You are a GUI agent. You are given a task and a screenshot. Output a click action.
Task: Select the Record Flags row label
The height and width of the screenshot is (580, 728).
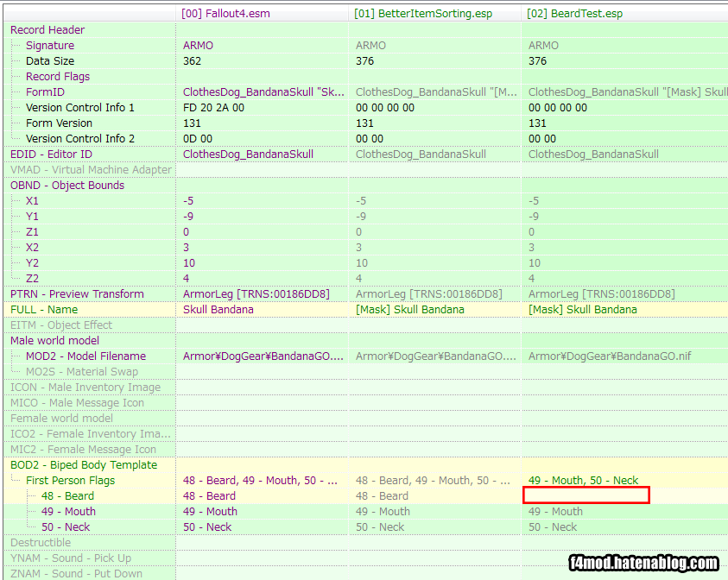pos(58,77)
